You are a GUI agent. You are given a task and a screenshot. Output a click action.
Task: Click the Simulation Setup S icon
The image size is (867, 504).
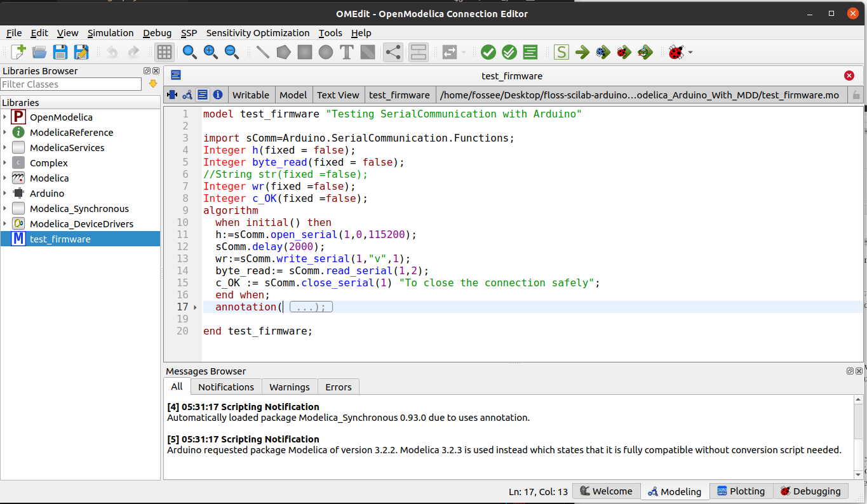(x=561, y=52)
